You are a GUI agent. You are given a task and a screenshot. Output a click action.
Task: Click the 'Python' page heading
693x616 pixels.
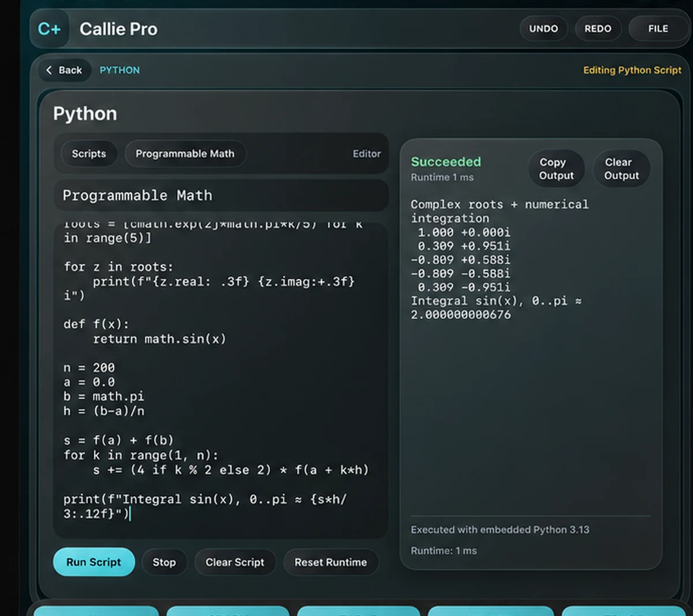pyautogui.click(x=85, y=114)
